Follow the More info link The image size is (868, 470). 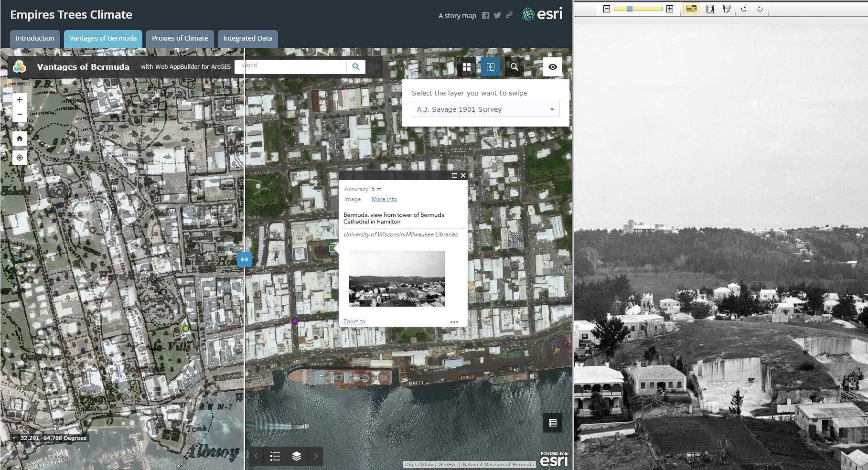coord(384,199)
